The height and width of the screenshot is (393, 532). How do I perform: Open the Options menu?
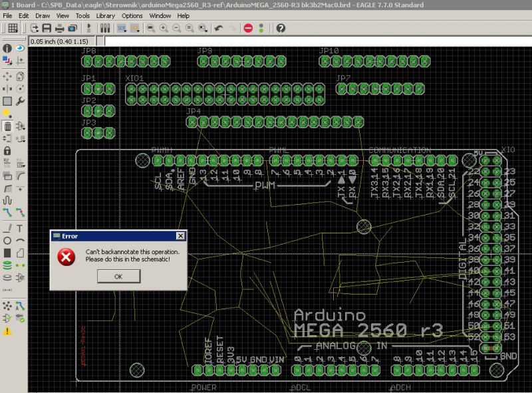click(x=132, y=15)
